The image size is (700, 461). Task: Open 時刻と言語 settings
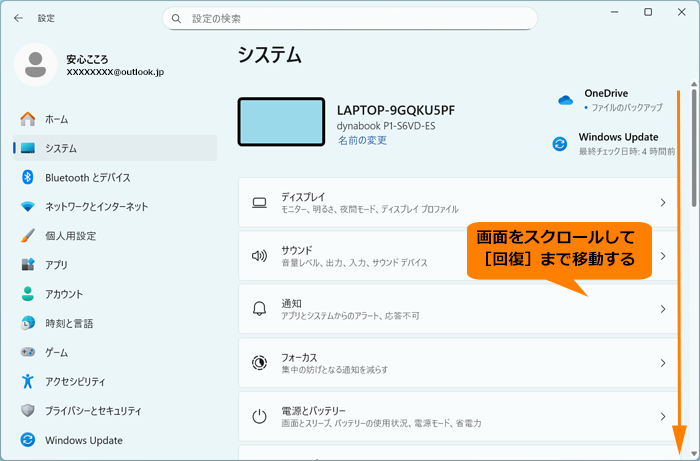115,323
